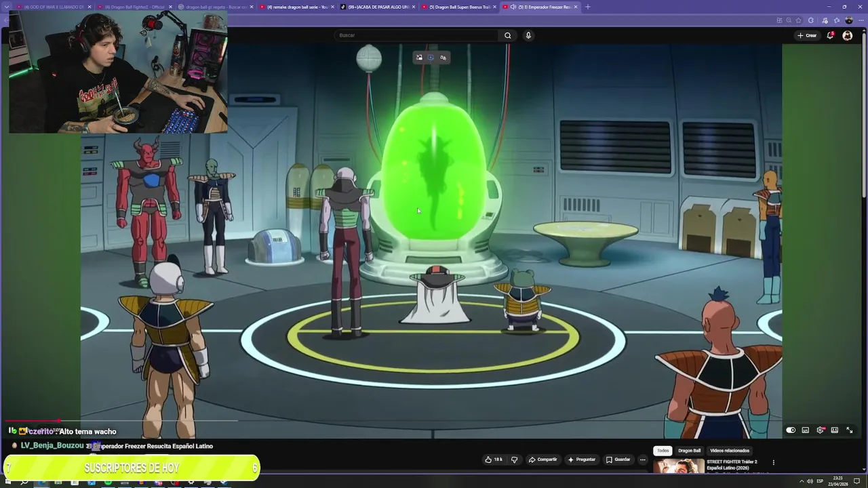868x488 pixels.
Task: Open browser profile icon in toolbar
Action: tap(848, 20)
